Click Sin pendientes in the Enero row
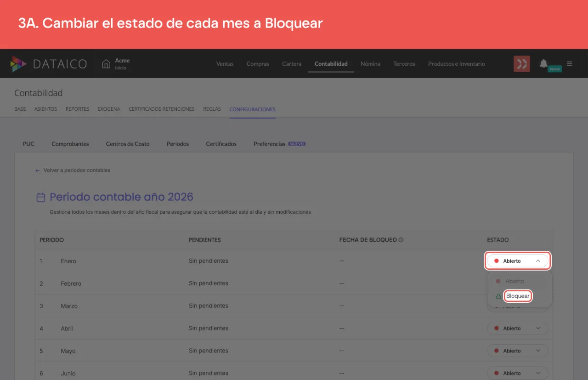Screen dimensions: 588x380 [x=209, y=261]
